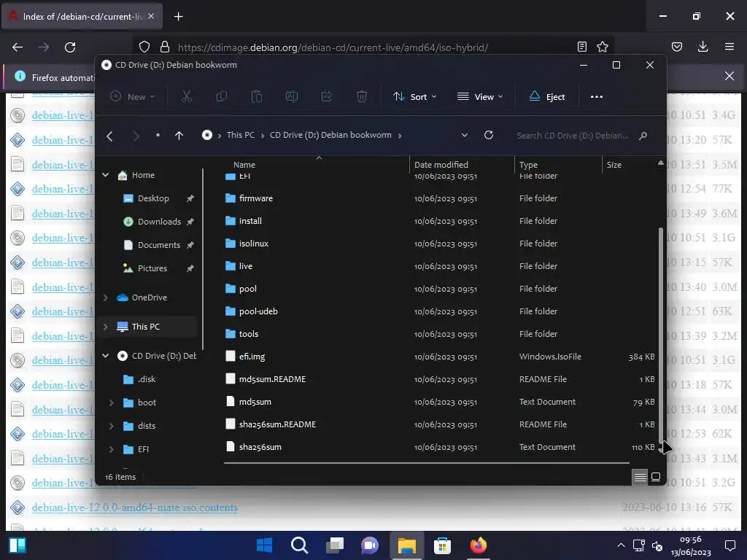The width and height of the screenshot is (747, 560).
Task: Click This PC in the breadcrumb path
Action: [241, 135]
